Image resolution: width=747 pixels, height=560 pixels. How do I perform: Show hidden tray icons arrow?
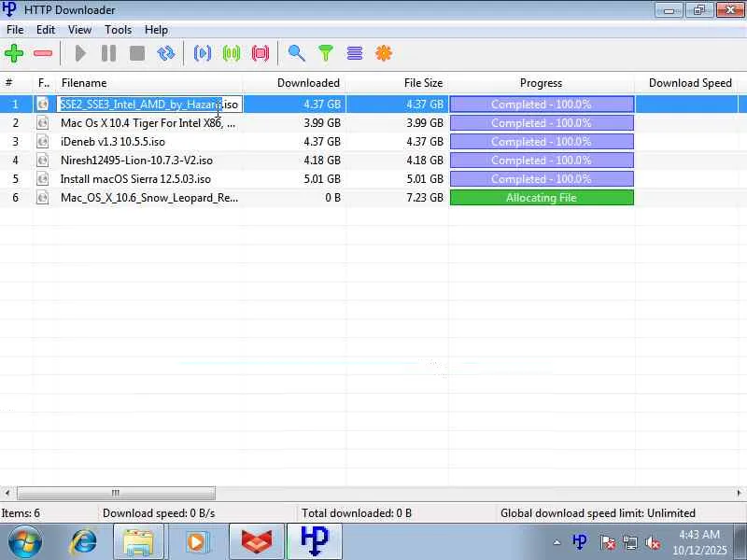click(557, 542)
